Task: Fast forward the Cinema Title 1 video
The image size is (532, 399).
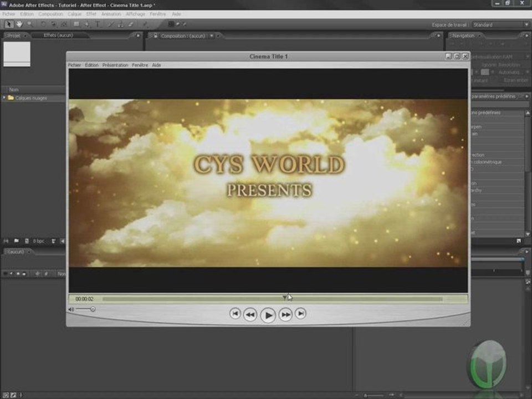Action: [x=286, y=315]
